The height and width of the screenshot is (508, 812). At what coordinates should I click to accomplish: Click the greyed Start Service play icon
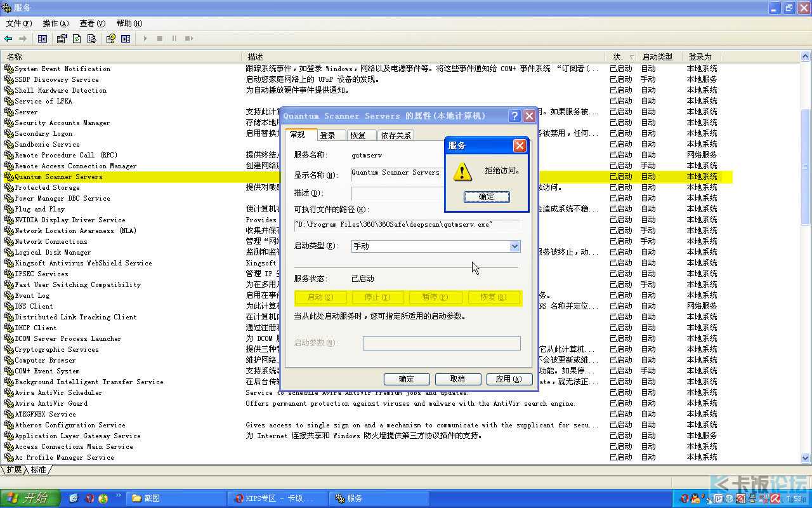145,39
